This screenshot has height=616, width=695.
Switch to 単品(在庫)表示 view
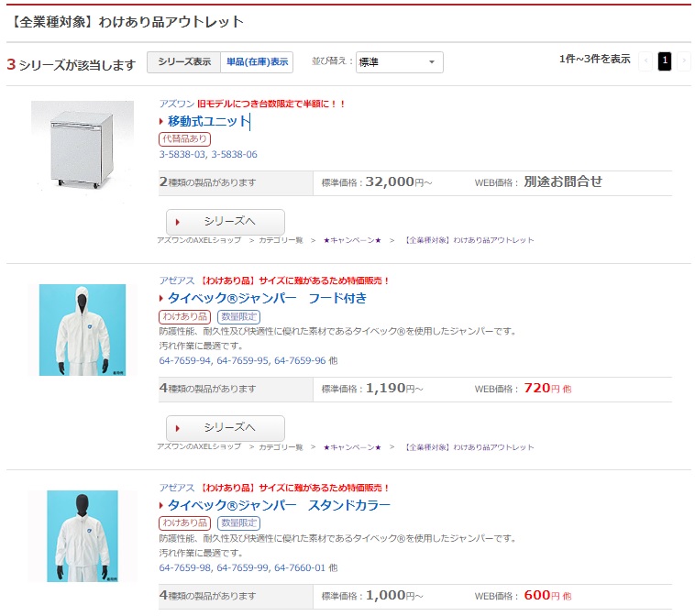257,62
